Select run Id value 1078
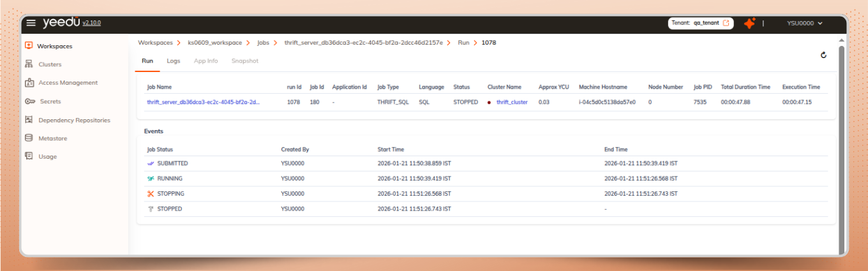The width and height of the screenshot is (868, 271). pyautogui.click(x=294, y=102)
